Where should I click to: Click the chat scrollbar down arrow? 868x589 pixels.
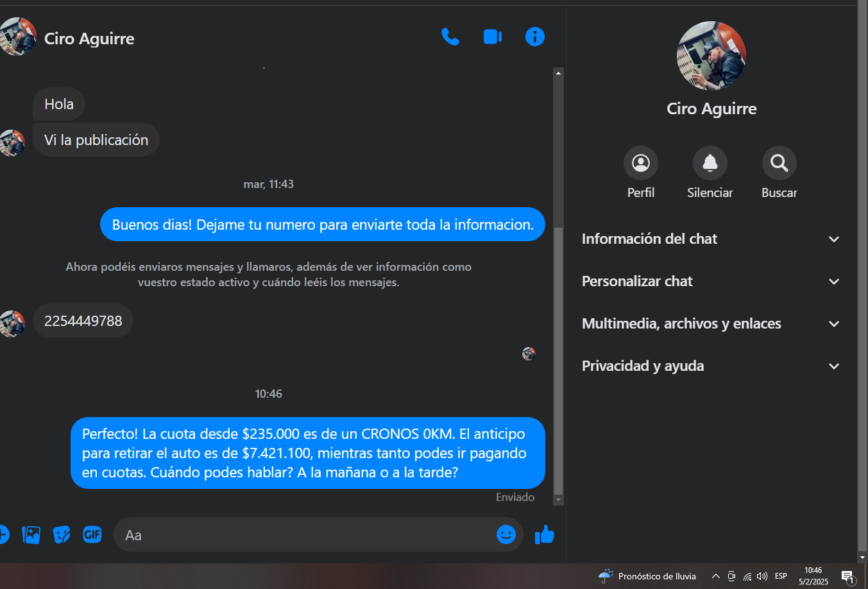click(x=558, y=500)
